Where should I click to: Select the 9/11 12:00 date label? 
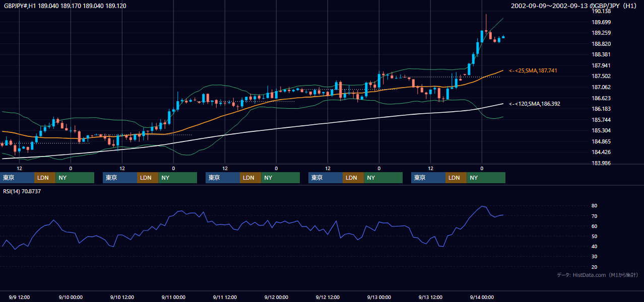[225, 297]
